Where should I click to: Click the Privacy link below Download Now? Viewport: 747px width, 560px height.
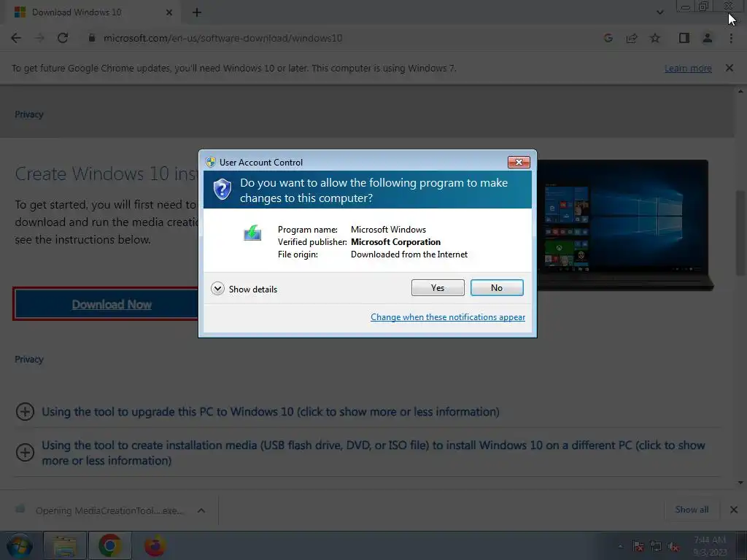[x=29, y=359]
